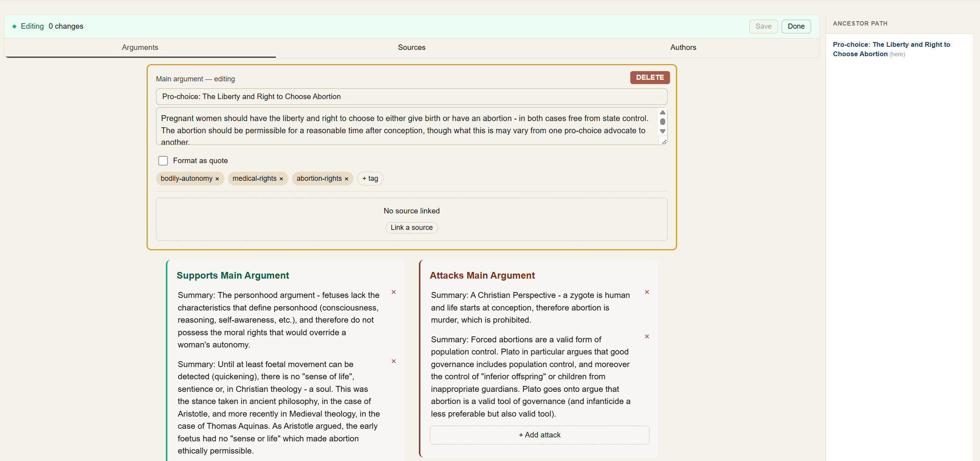Switch to the Sources tab

411,48
